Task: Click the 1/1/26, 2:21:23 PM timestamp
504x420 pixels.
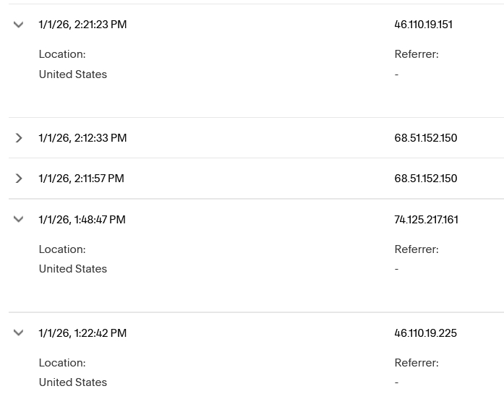Action: 82,25
